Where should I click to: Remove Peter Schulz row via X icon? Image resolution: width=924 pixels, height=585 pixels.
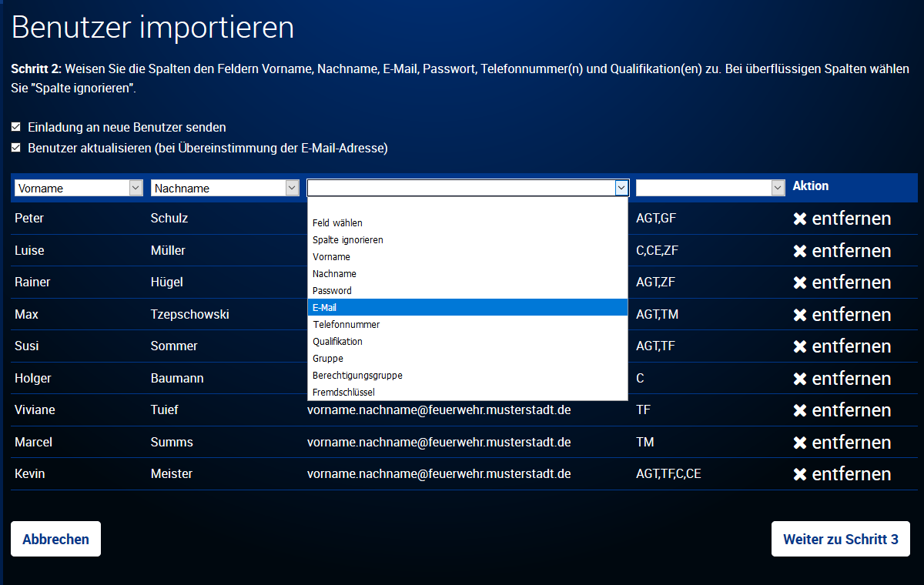[800, 219]
